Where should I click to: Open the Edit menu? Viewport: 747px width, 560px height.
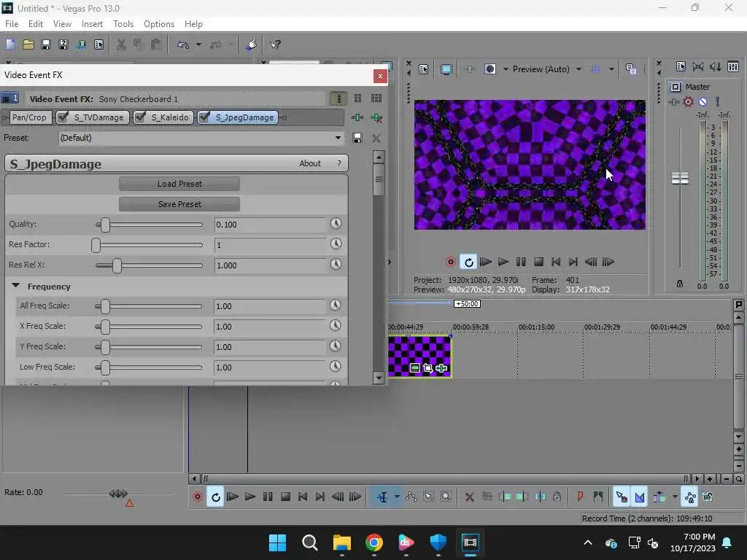pyautogui.click(x=36, y=24)
